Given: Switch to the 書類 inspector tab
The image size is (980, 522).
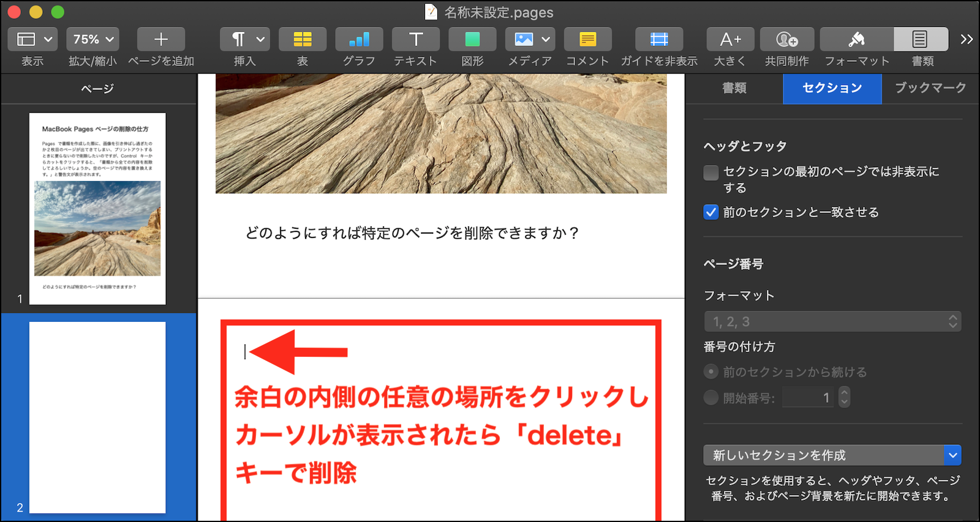Looking at the screenshot, I should pyautogui.click(x=734, y=88).
